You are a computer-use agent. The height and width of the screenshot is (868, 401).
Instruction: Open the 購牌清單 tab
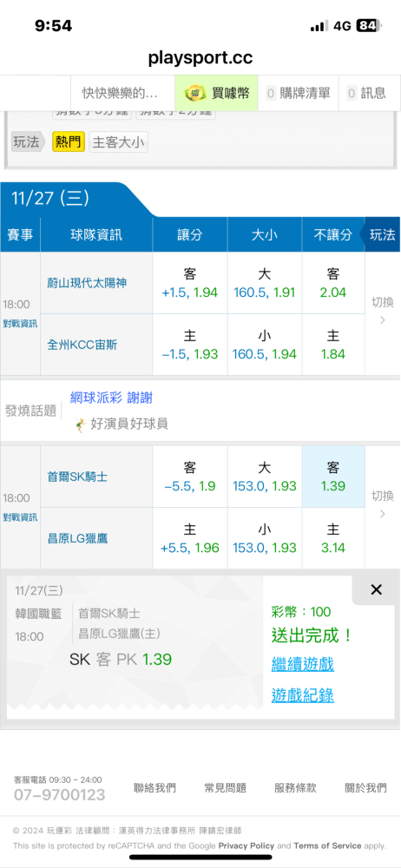pyautogui.click(x=298, y=93)
